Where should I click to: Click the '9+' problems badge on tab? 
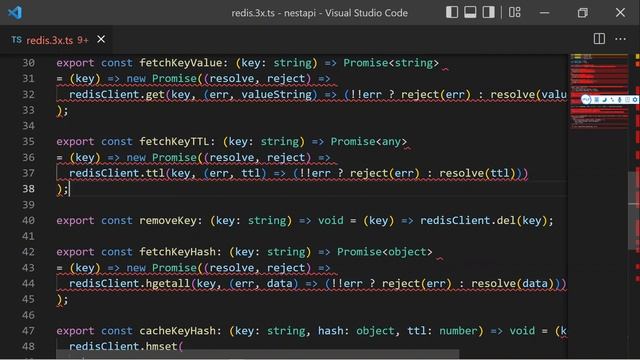(83, 40)
